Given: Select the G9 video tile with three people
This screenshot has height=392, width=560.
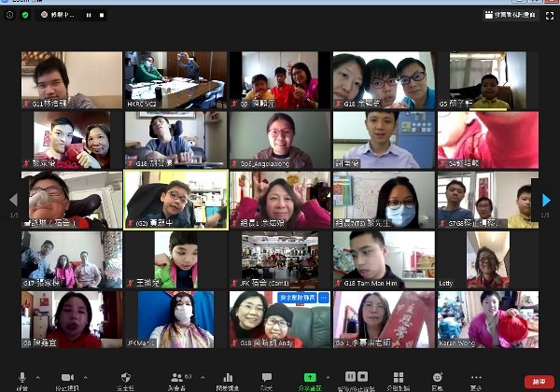Looking at the screenshot, I should click(x=280, y=80).
